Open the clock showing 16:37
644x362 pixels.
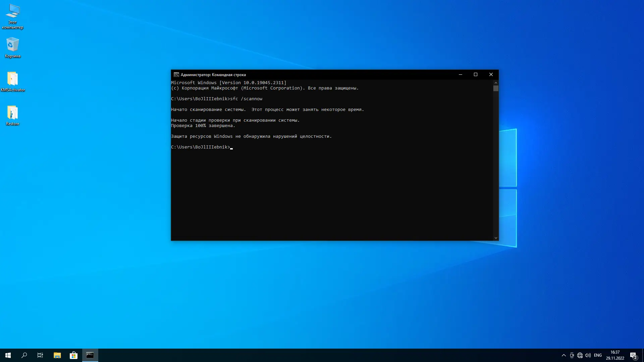(615, 355)
